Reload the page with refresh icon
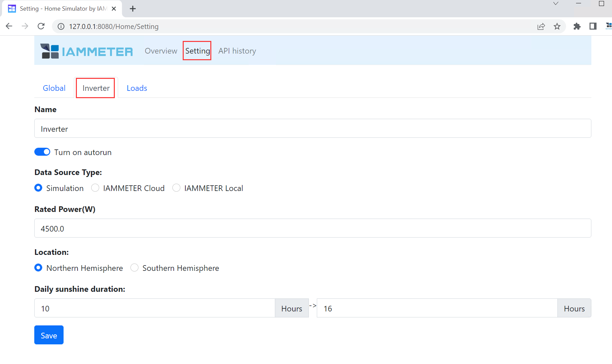The width and height of the screenshot is (612, 364). point(41,26)
